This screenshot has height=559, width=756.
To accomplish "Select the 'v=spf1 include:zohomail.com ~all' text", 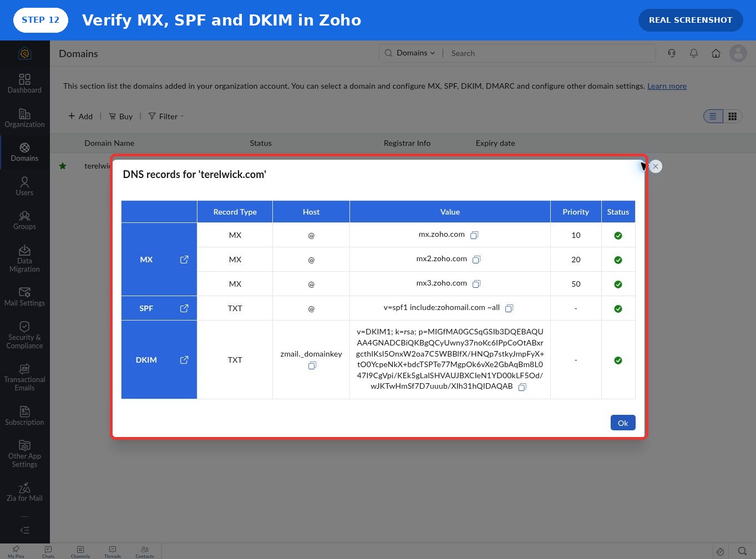I will (x=442, y=307).
